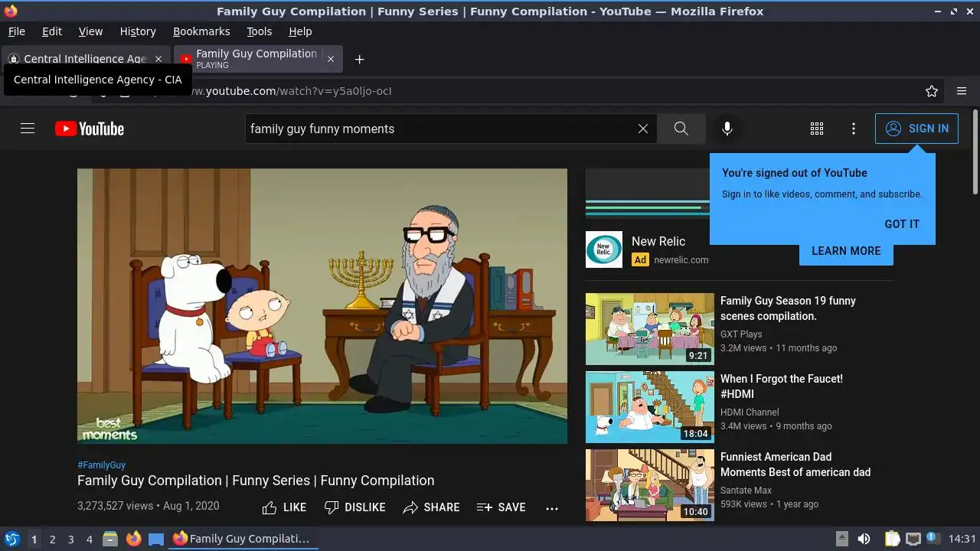Open the File menu

click(x=16, y=31)
